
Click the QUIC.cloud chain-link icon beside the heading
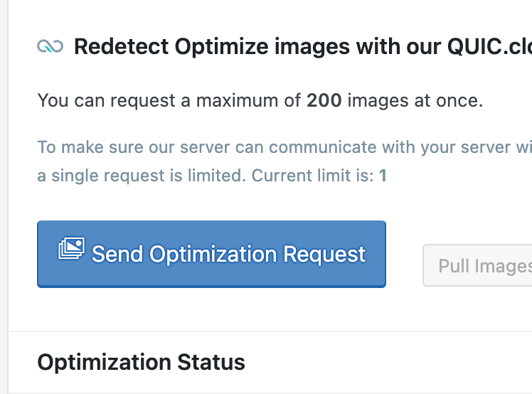(50, 47)
